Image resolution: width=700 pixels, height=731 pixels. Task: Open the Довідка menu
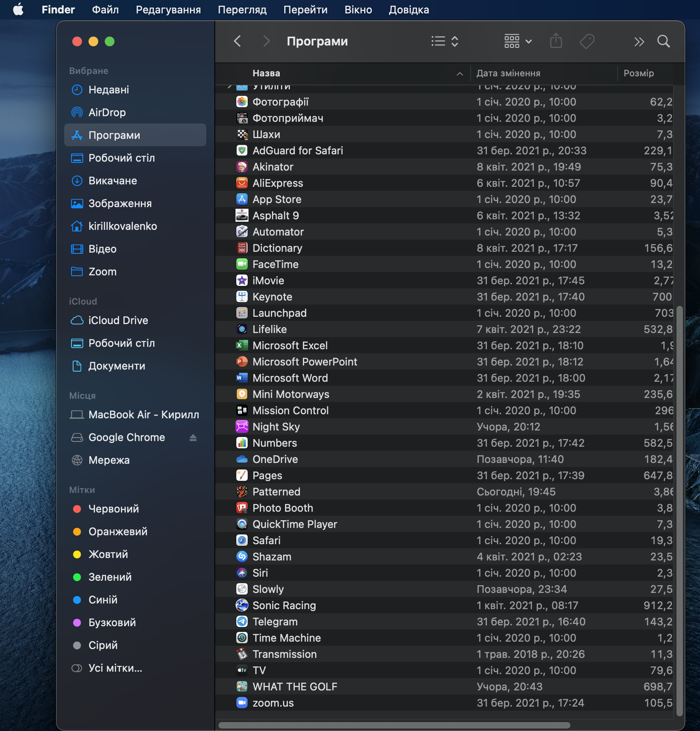pos(409,10)
